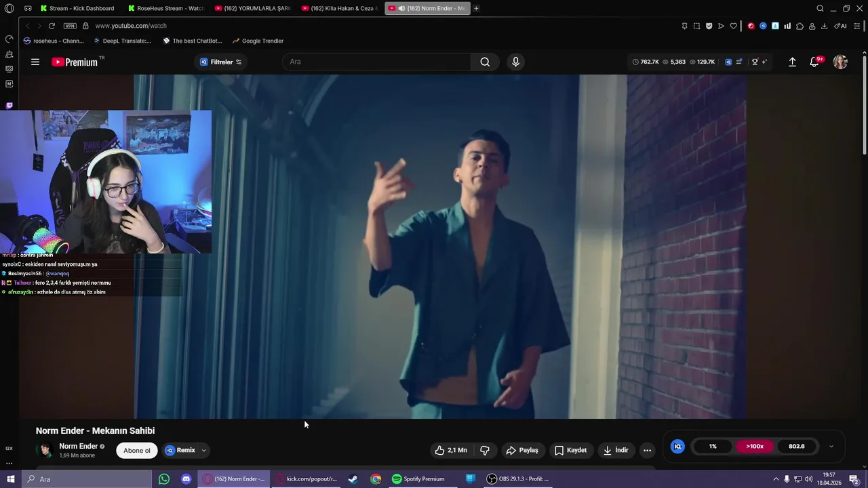Open Steam from the taskbar

pyautogui.click(x=353, y=479)
